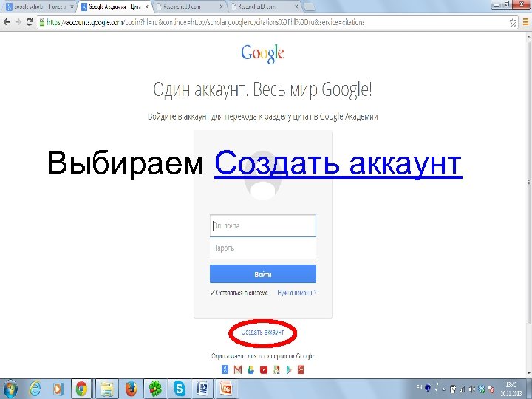Launch Internet Explorer from the taskbar
Viewport: 532px width, 399px height.
[x=35, y=389]
